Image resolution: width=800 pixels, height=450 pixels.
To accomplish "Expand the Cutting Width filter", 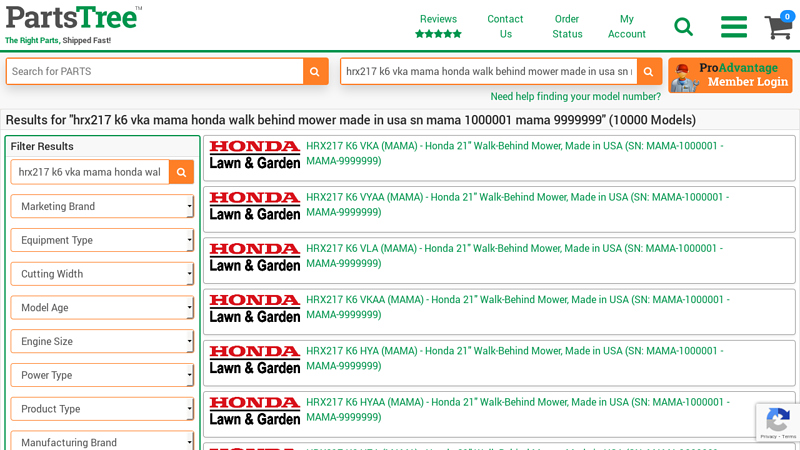I will tap(102, 273).
